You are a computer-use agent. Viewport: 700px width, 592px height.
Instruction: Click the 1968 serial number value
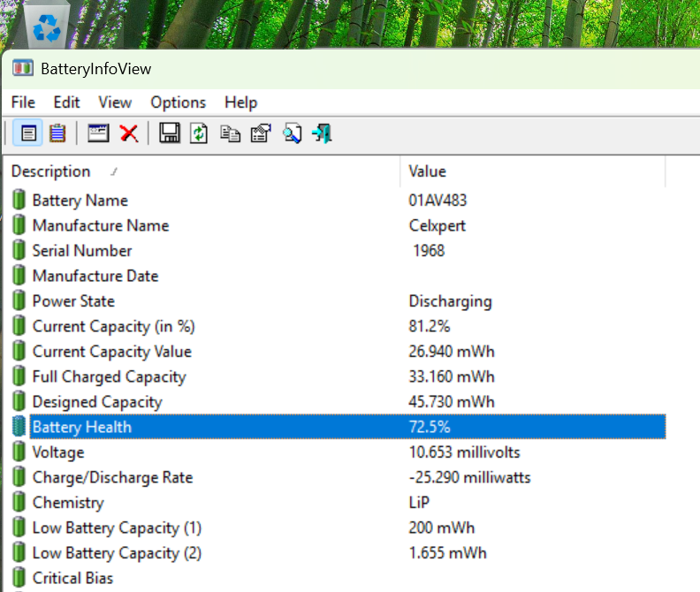point(429,250)
